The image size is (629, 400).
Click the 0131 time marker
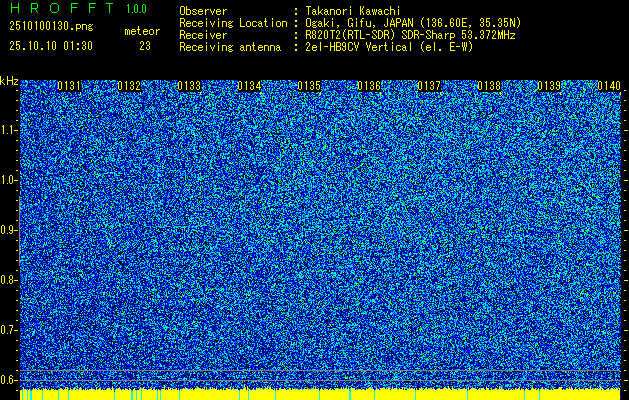pos(69,86)
